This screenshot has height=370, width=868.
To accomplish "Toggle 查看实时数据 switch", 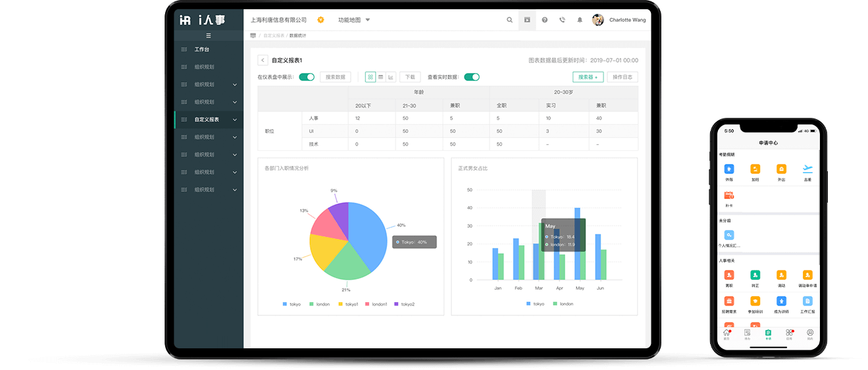I will click(471, 77).
